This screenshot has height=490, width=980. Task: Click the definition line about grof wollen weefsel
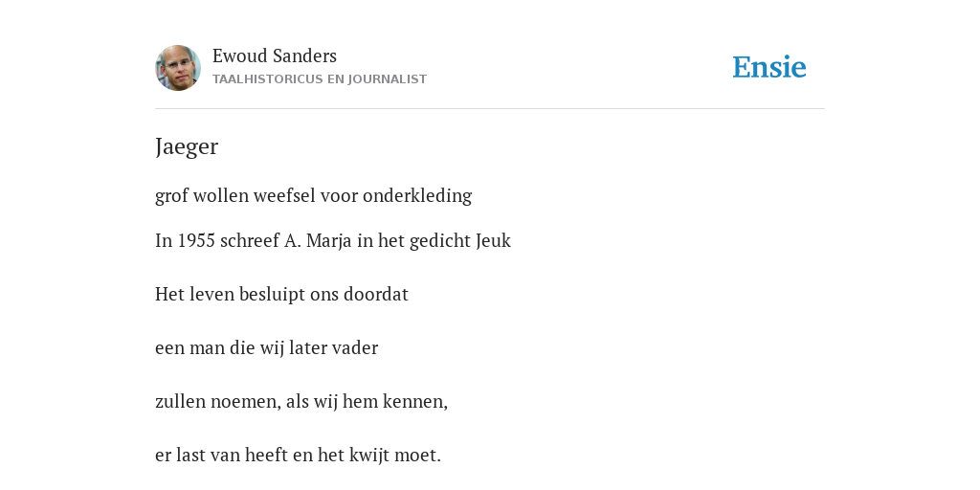[313, 195]
